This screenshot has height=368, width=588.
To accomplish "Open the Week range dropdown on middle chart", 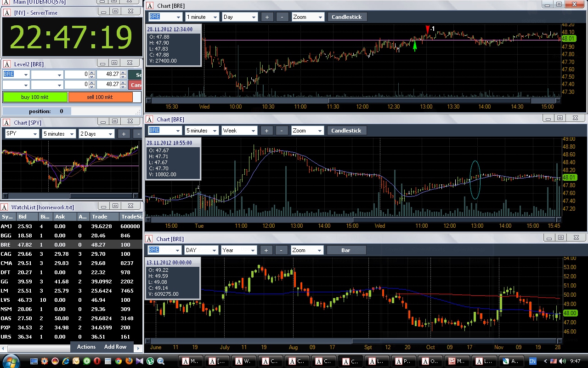I will pos(239,131).
